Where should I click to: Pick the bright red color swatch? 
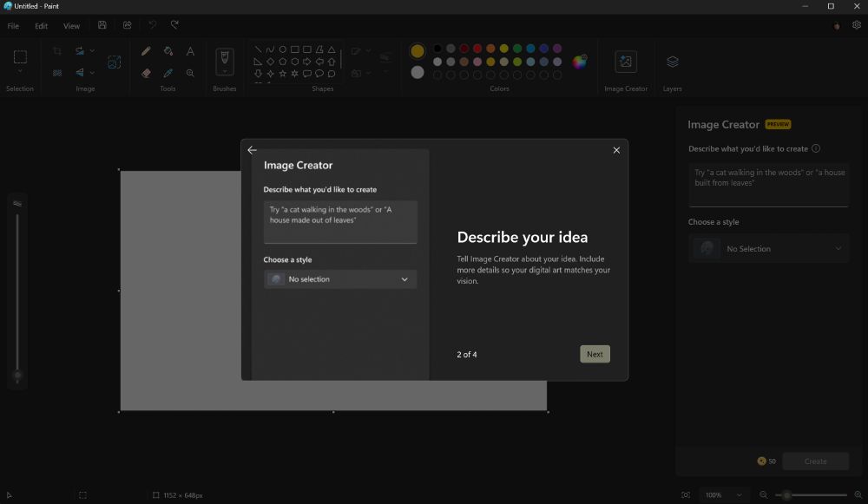[477, 49]
